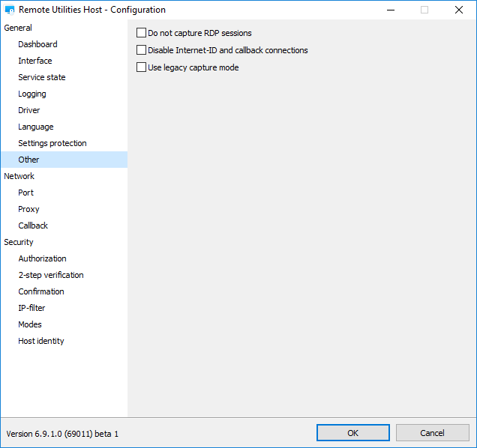Click the Remote Utilities title bar icon
Screen dimensions: 477x448
point(10,10)
